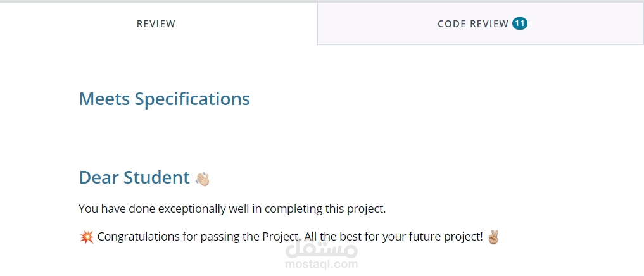Click 'passing the Project' text
The image size is (644, 276).
tap(250, 237)
